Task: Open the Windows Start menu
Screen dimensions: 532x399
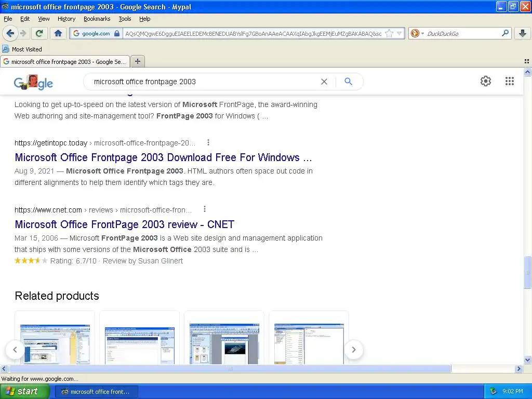Action: (x=25, y=392)
